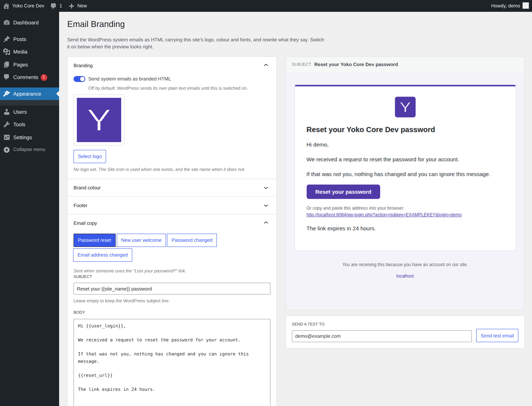Click the localhost reset URL link
This screenshot has width=532, height=406.
click(x=384, y=215)
